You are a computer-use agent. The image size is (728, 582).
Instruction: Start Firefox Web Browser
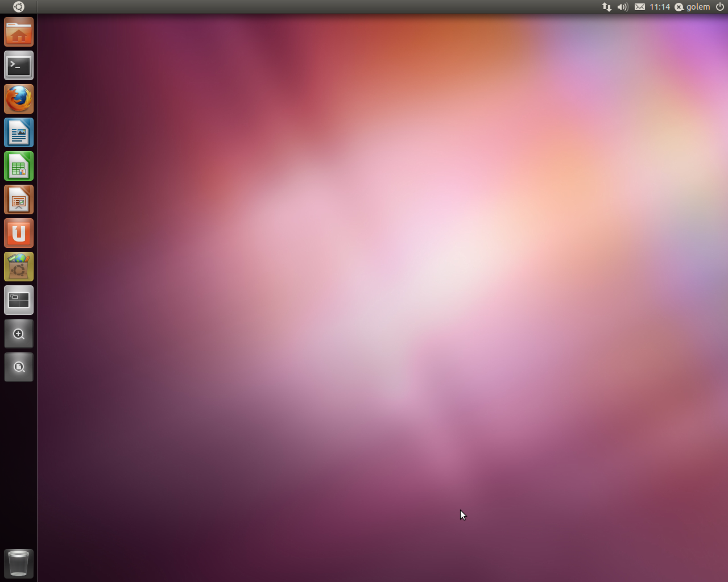pos(19,99)
